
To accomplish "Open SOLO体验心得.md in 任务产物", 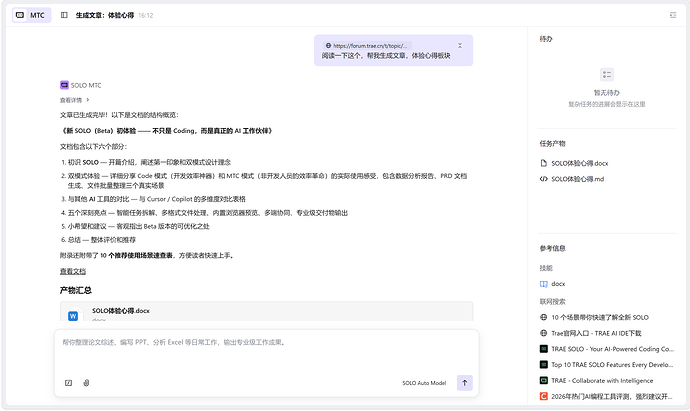I will [577, 179].
